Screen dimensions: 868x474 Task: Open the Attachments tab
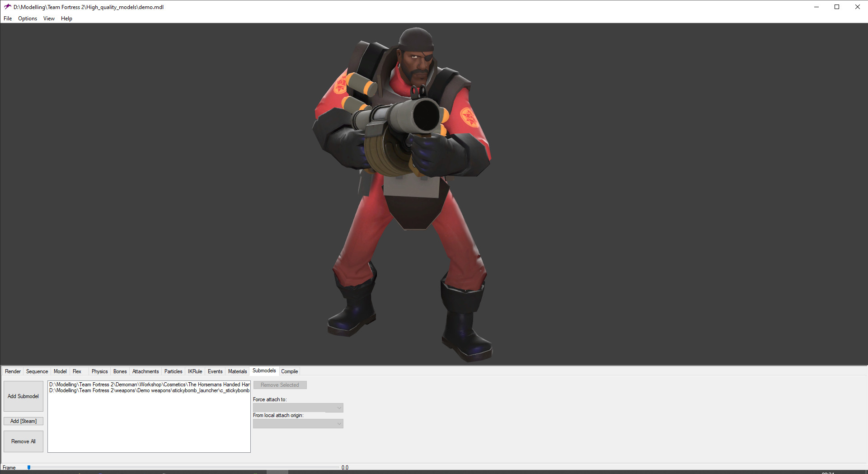[145, 371]
